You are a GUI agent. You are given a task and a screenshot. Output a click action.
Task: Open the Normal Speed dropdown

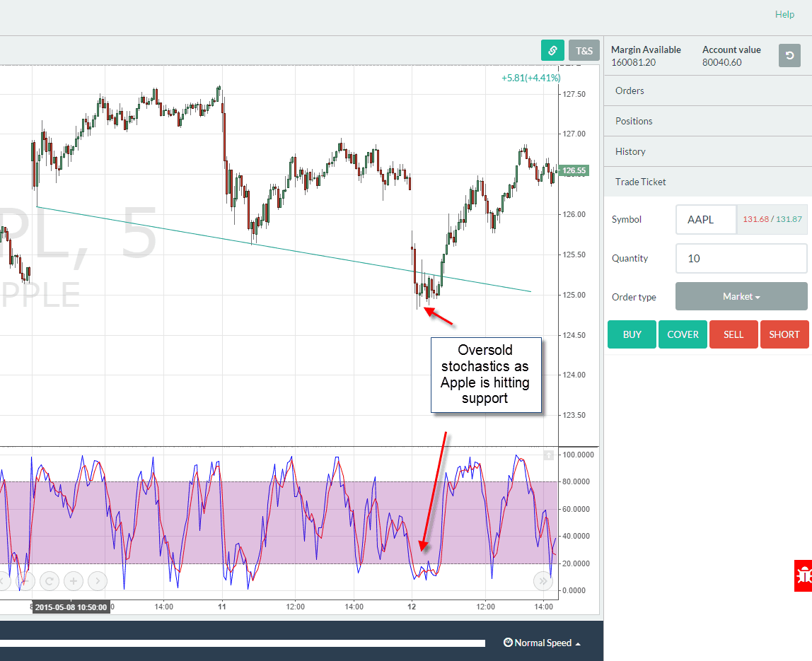click(x=542, y=643)
